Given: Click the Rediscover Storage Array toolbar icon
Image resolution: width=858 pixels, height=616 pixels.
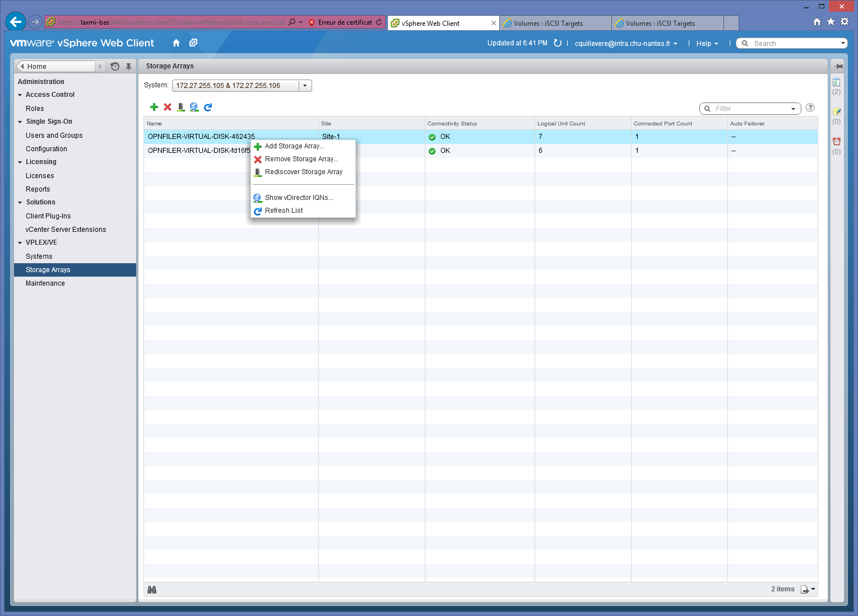Looking at the screenshot, I should click(x=180, y=107).
